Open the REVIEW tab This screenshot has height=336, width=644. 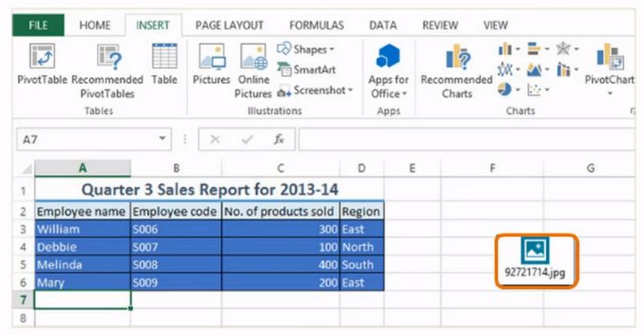click(440, 26)
